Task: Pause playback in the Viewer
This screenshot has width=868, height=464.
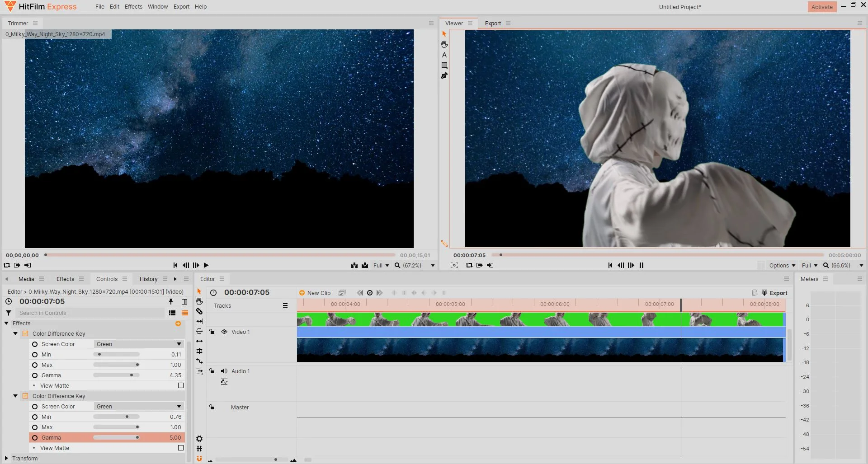Action: click(x=642, y=266)
